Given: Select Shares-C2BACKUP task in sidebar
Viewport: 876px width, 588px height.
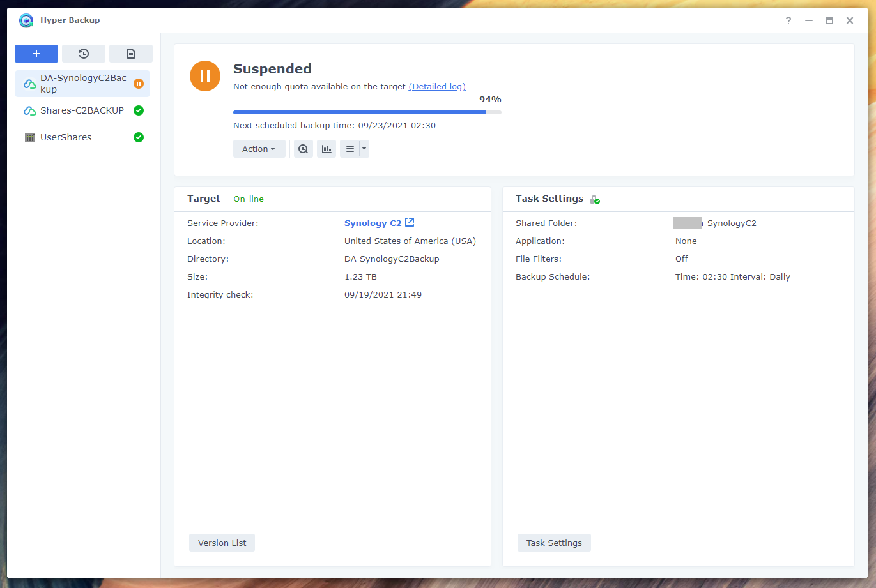Looking at the screenshot, I should click(82, 110).
